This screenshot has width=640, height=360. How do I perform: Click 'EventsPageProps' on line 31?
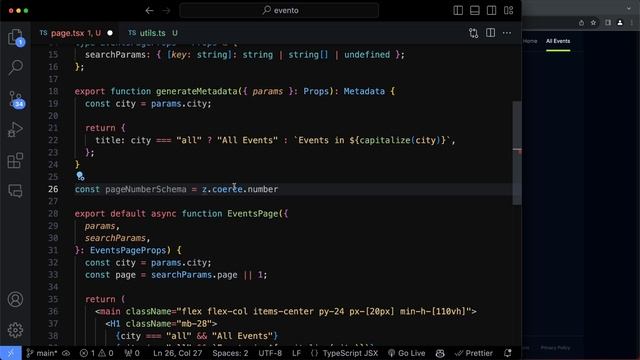[128, 250]
